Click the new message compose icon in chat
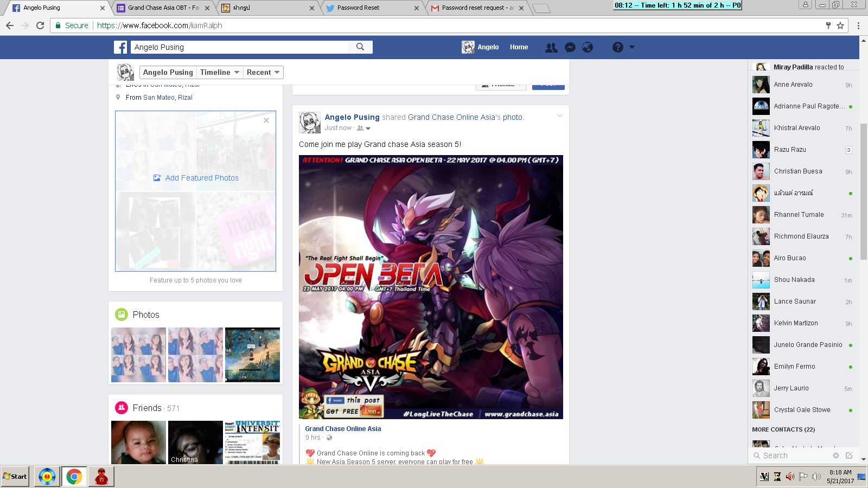868x488 pixels. pyautogui.click(x=849, y=455)
